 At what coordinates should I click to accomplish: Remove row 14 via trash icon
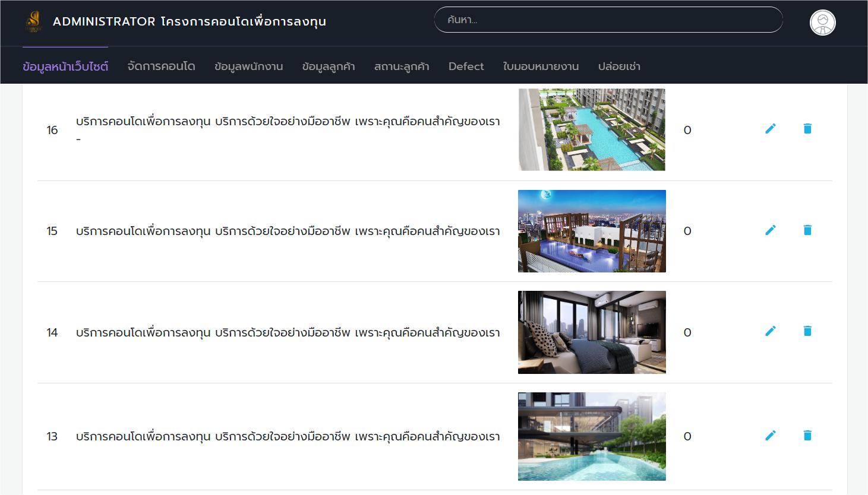tap(807, 331)
